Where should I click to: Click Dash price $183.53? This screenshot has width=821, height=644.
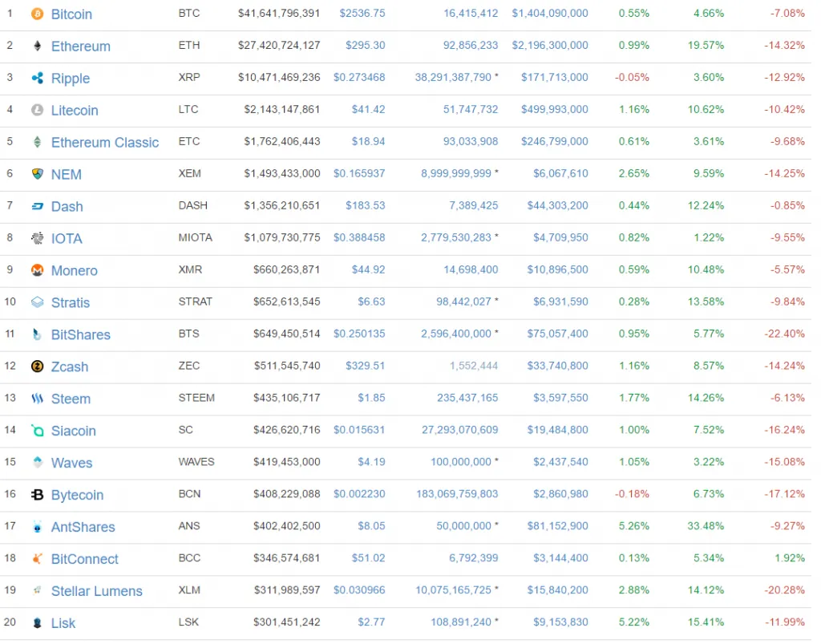(x=365, y=205)
